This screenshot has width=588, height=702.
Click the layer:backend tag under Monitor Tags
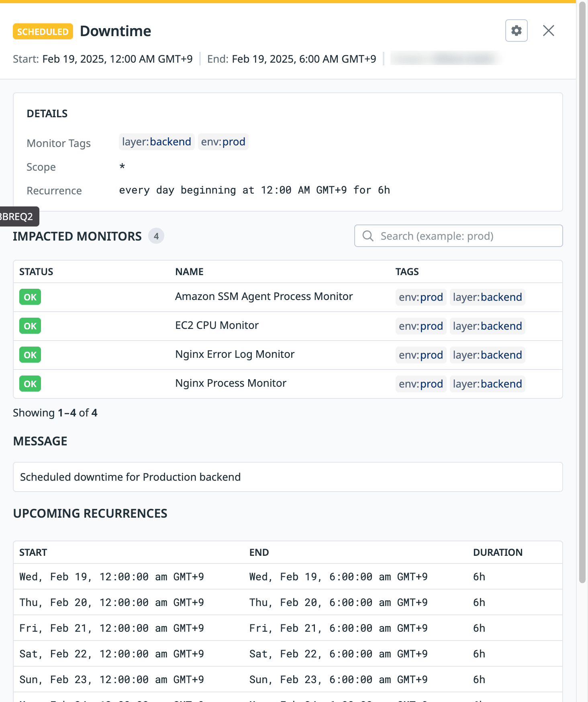157,142
